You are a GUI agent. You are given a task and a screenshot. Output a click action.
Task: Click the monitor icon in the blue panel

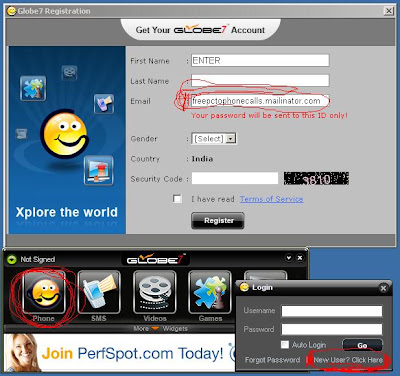pyautogui.click(x=99, y=170)
